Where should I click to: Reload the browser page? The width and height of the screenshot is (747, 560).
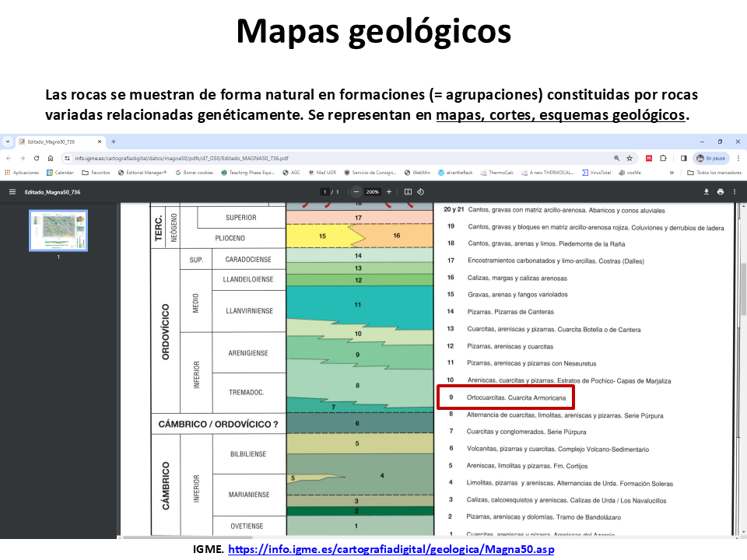click(37, 158)
